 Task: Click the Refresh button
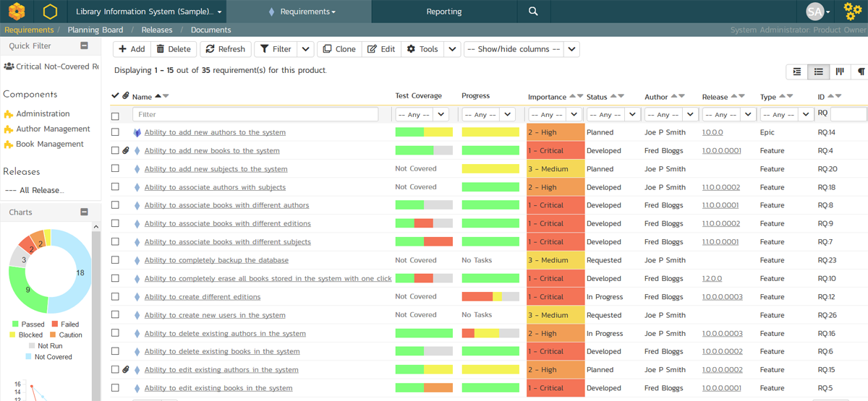pos(224,49)
